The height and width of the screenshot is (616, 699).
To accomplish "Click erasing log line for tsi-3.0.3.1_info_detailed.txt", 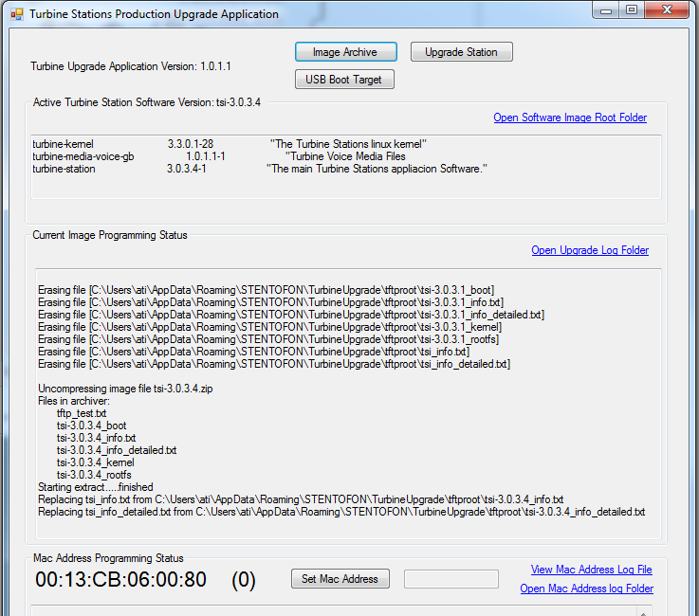I will tap(291, 315).
